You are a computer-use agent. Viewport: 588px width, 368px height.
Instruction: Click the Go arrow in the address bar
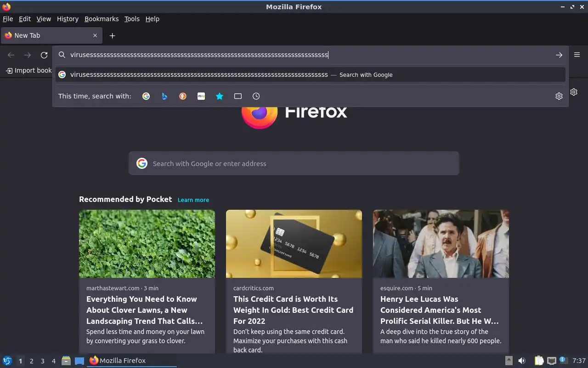pyautogui.click(x=559, y=55)
